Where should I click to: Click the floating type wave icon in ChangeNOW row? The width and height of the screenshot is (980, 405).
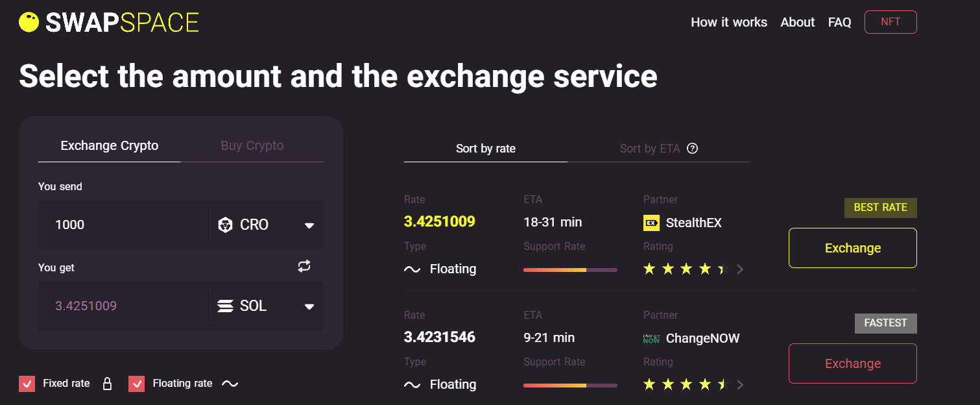point(412,385)
